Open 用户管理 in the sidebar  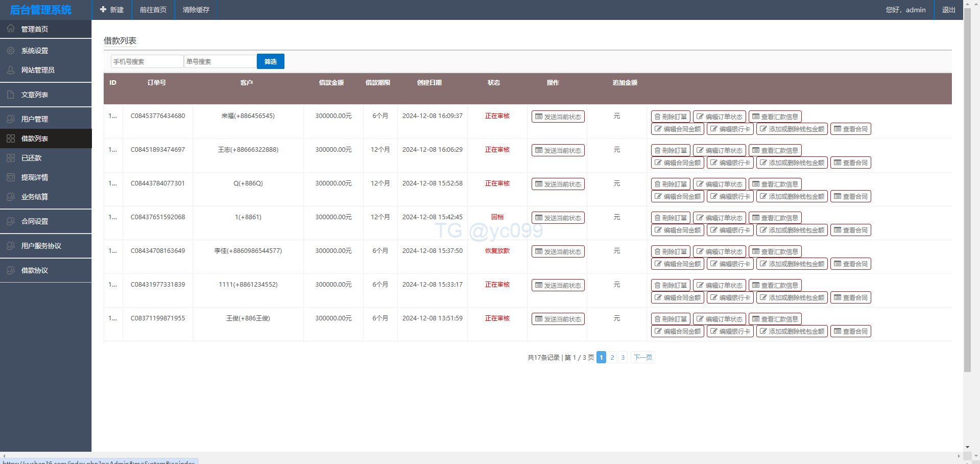click(34, 119)
